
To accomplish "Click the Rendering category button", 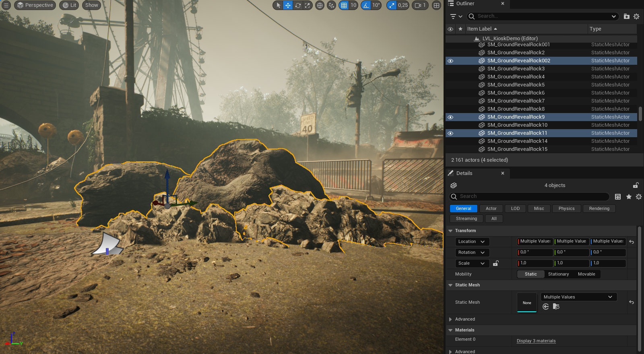I will [x=599, y=208].
